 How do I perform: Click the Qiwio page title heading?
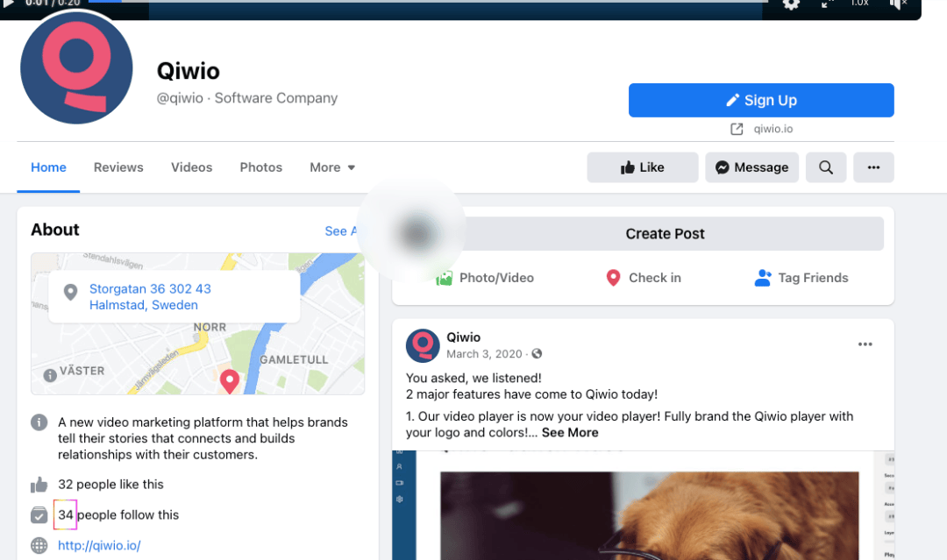coord(189,71)
